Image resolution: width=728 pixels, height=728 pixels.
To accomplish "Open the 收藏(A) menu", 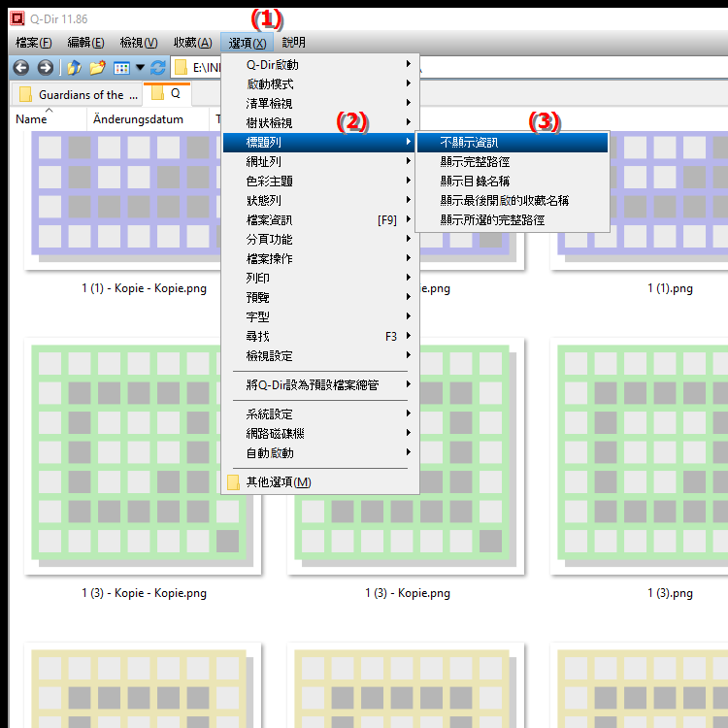I will click(x=193, y=43).
